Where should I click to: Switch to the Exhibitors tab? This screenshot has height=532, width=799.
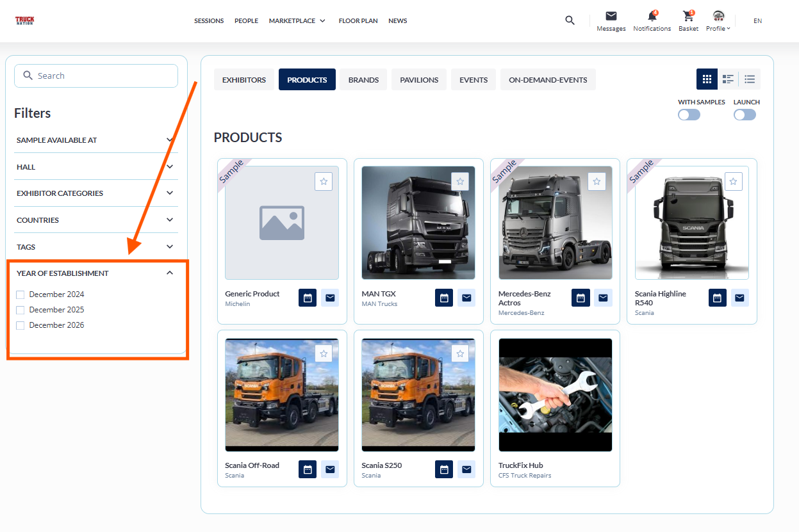(x=243, y=80)
